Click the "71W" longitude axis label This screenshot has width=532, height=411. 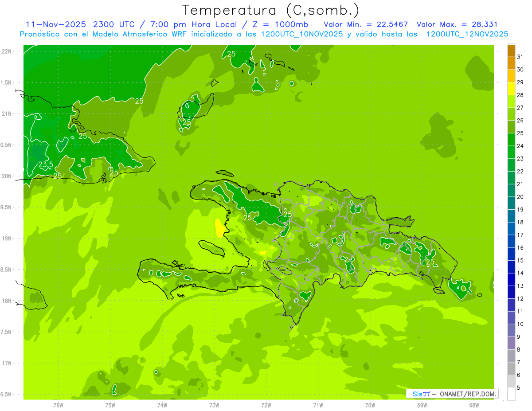[318, 405]
